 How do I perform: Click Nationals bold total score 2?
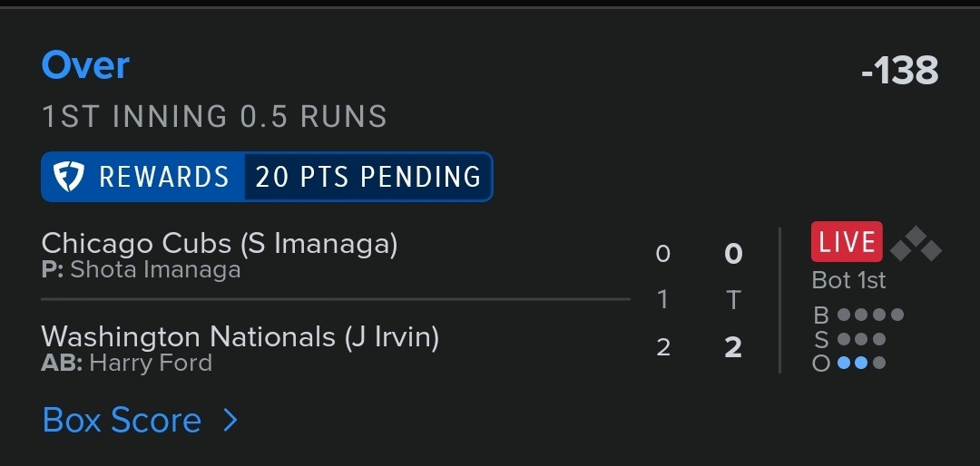coord(733,347)
